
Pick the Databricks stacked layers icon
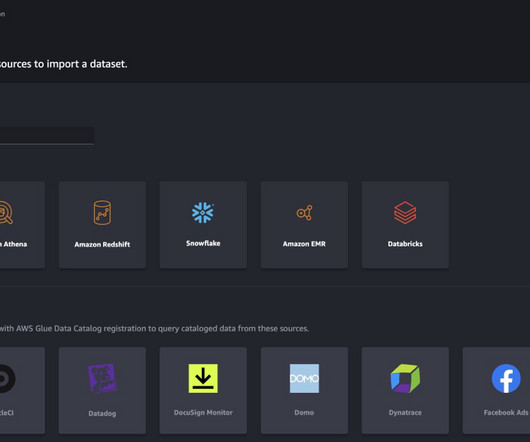[405, 213]
